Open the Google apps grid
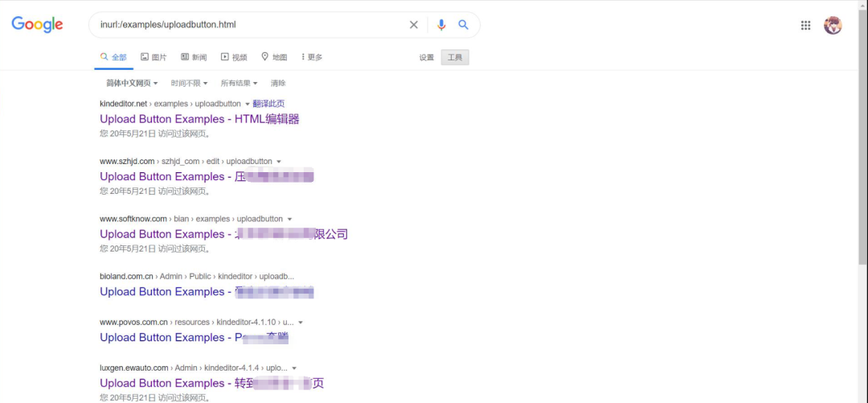Image resolution: width=868 pixels, height=403 pixels. tap(805, 25)
